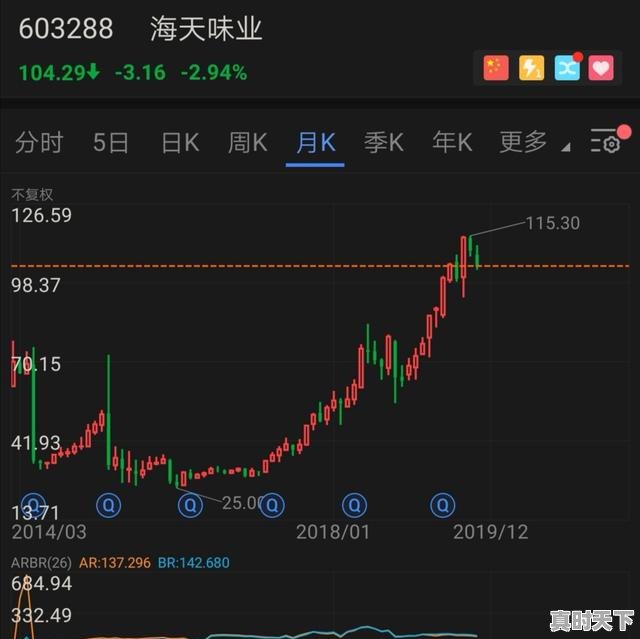
Task: Tap the Q marker nearest 2019/12
Action: point(442,505)
